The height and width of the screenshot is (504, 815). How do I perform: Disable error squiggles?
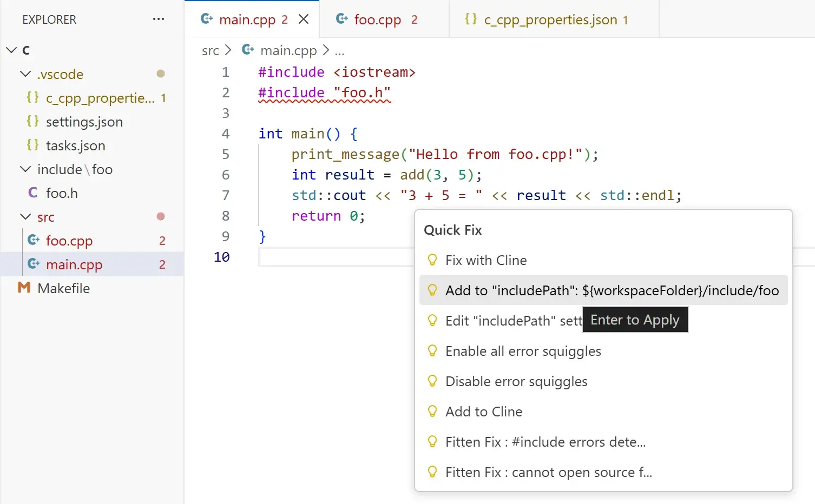[516, 381]
